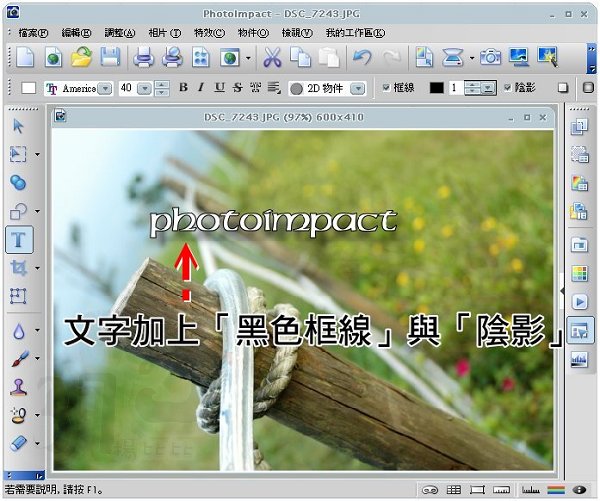Viewport: 600px width, 501px height.
Task: Click the Scanner icon
Action: click(x=453, y=58)
